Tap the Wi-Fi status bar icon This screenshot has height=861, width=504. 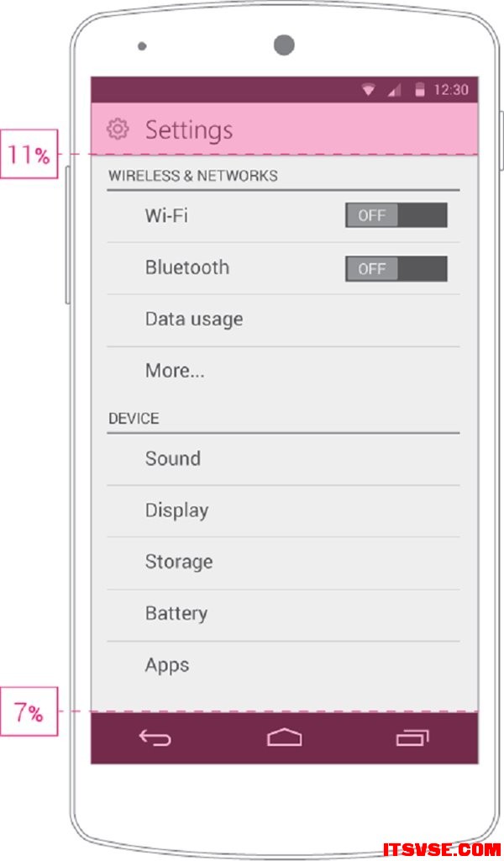pos(368,90)
